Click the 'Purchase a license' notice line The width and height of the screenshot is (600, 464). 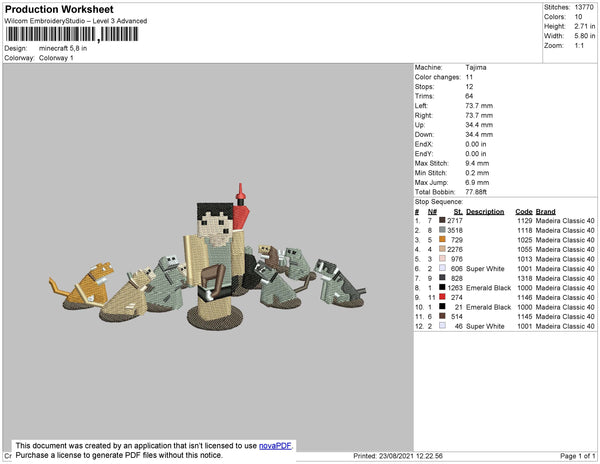pyautogui.click(x=119, y=455)
